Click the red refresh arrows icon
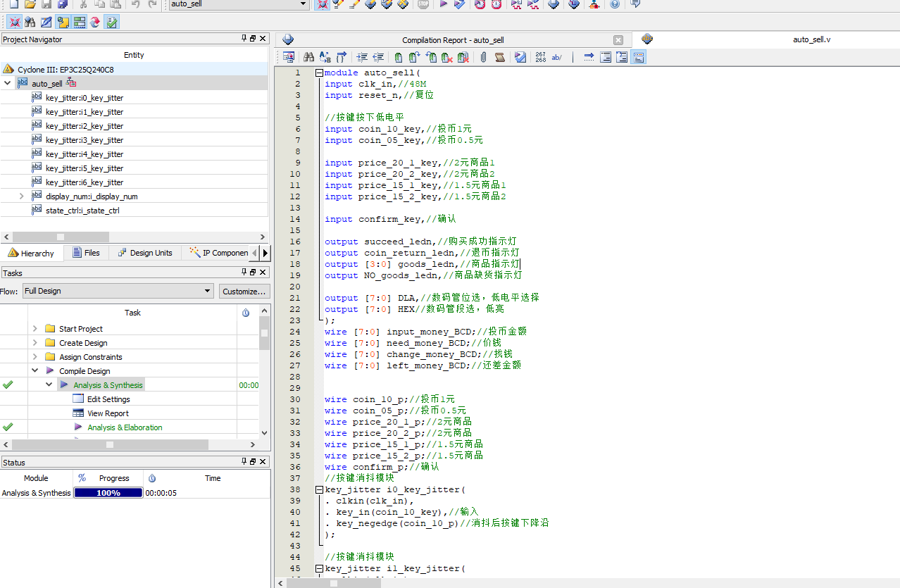This screenshot has height=588, width=900. 95,23
